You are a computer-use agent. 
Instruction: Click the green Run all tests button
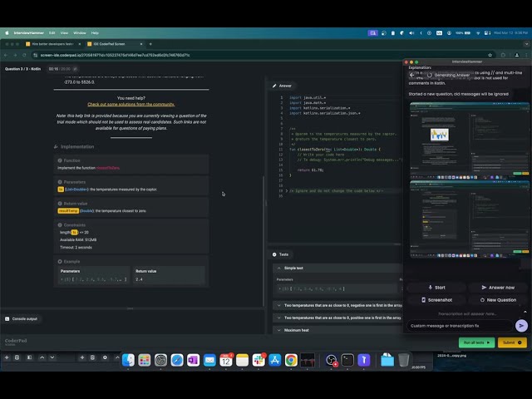coord(476,342)
